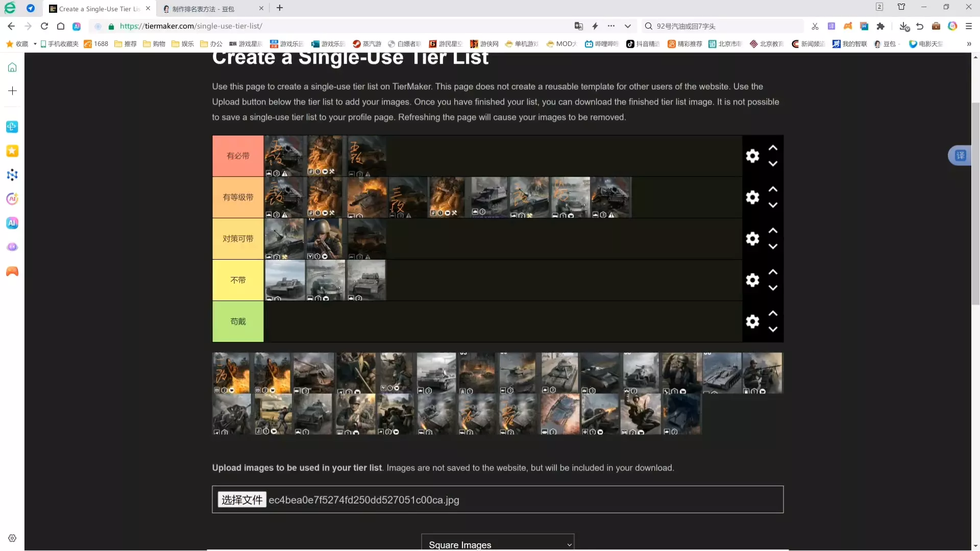
Task: Click the light yellow 不带 tier label
Action: coord(238,280)
